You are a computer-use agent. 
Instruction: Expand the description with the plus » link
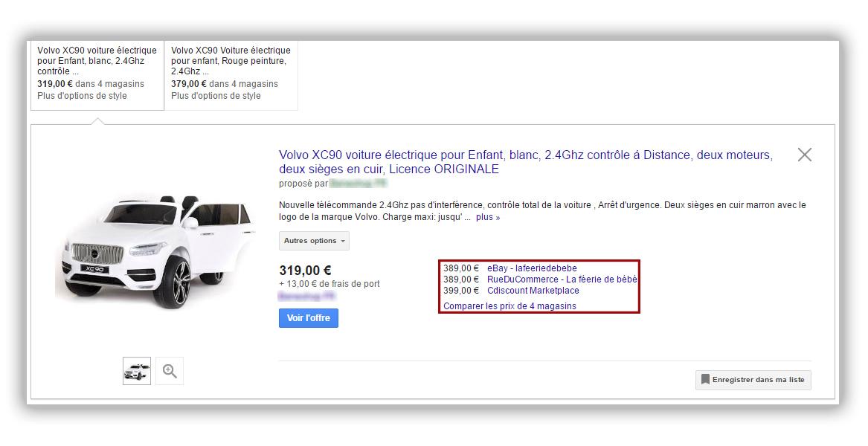[x=488, y=218]
